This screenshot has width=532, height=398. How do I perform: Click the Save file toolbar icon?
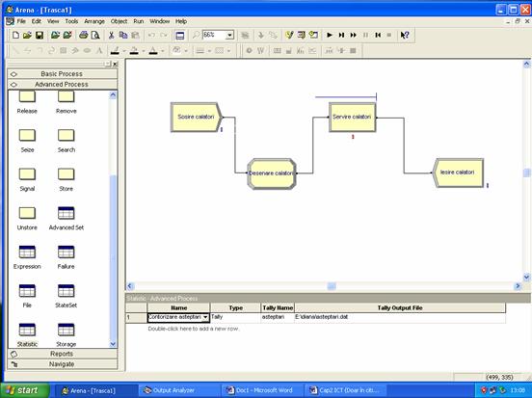click(x=40, y=35)
